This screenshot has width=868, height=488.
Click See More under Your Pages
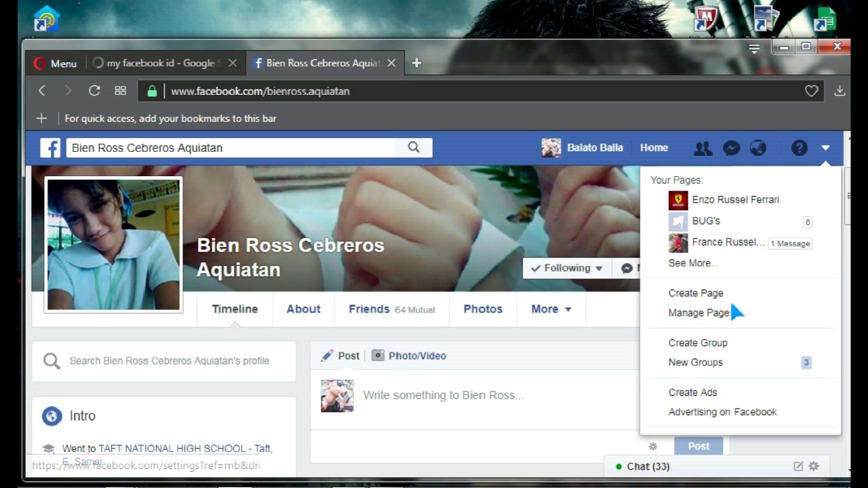(693, 263)
